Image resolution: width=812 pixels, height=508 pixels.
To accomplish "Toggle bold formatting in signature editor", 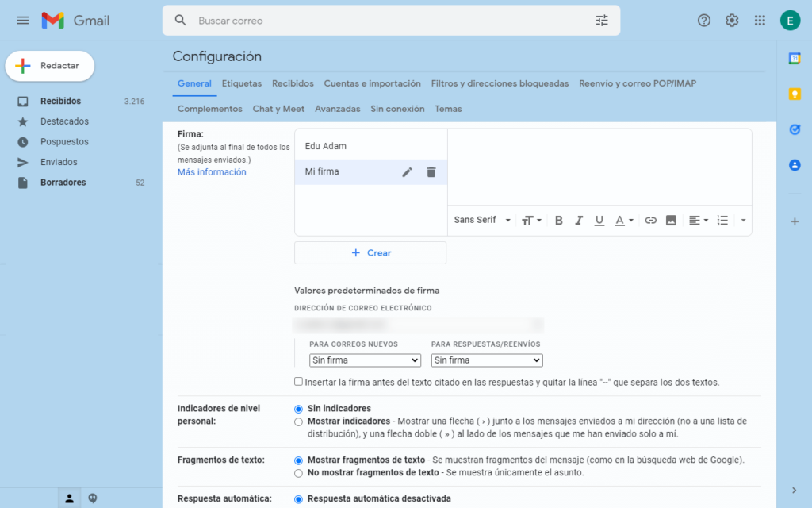I will (x=558, y=221).
